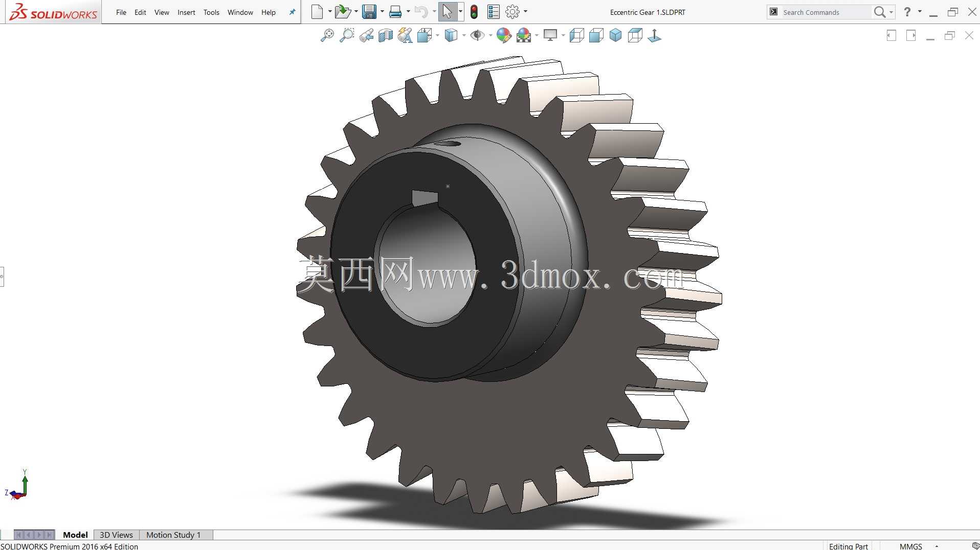Click the Rebuild traffic light icon
This screenshot has height=550, width=980.
(474, 12)
